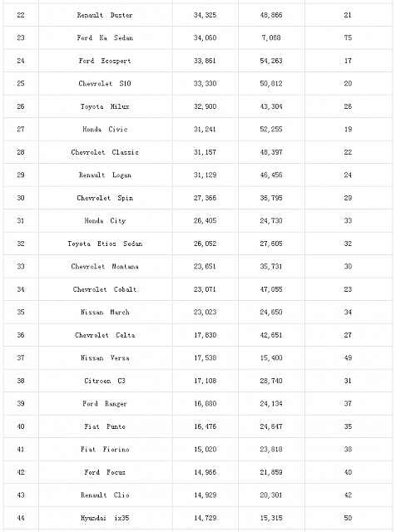Select the Chevrolet Spin model name
The height and width of the screenshot is (532, 396).
tap(105, 198)
